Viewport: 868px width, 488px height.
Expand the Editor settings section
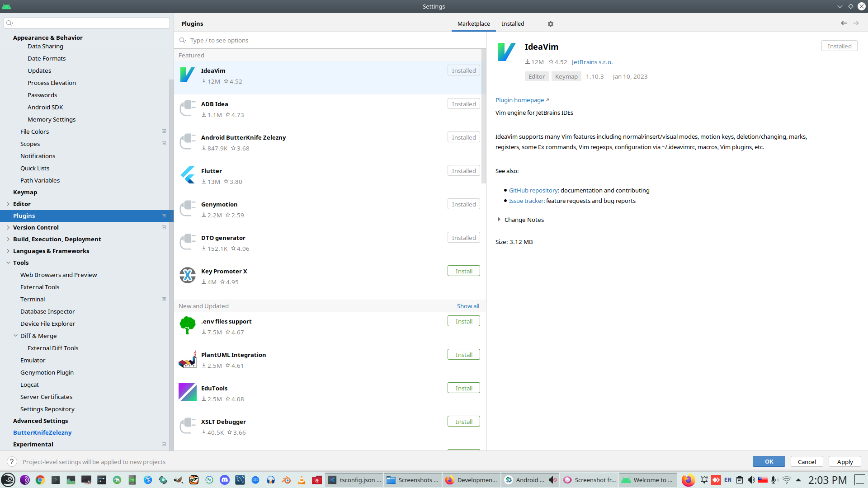point(8,204)
